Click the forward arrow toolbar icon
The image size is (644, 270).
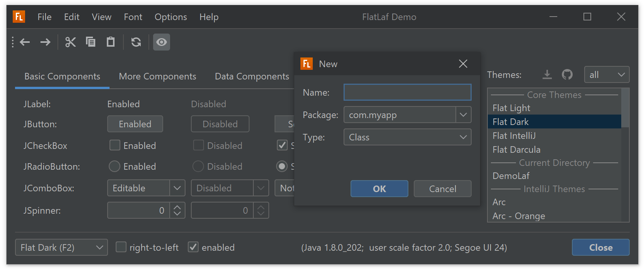point(45,42)
